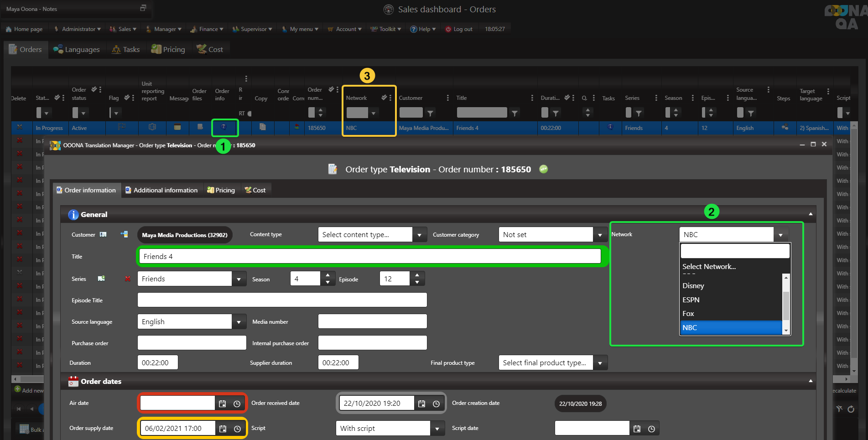Collapse the General section
Viewport: 868px width, 440px height.
[x=810, y=214]
